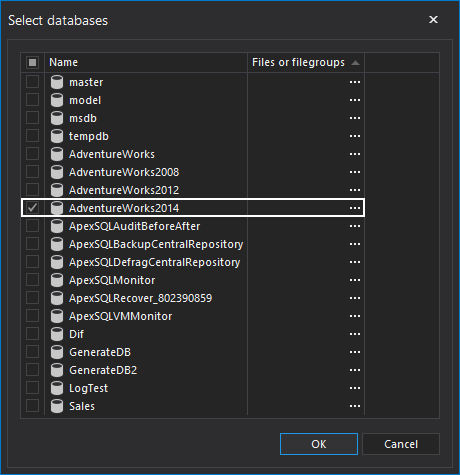Open filegroups ellipsis for ApexSQLDefragCentralRepository
The width and height of the screenshot is (460, 475).
coord(355,262)
